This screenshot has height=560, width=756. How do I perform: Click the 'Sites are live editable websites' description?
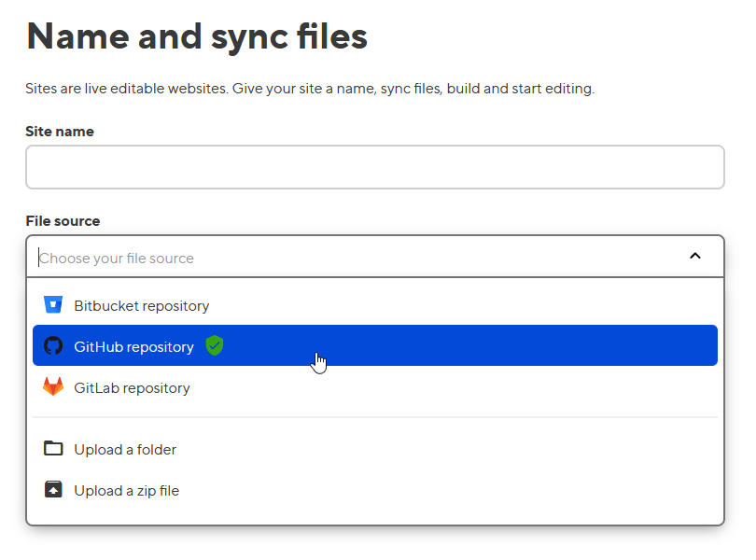coord(309,90)
